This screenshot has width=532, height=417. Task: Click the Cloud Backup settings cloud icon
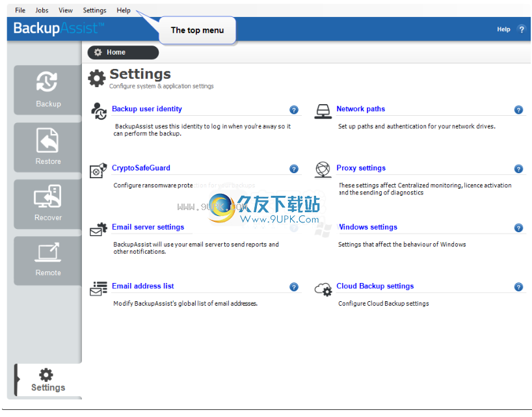pos(323,289)
